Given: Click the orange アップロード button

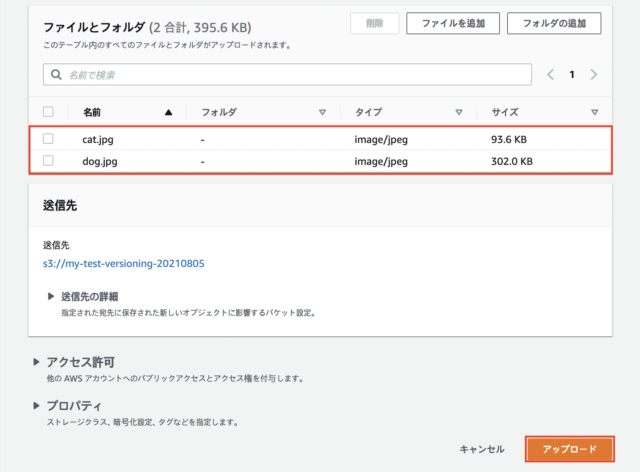Looking at the screenshot, I should point(569,449).
